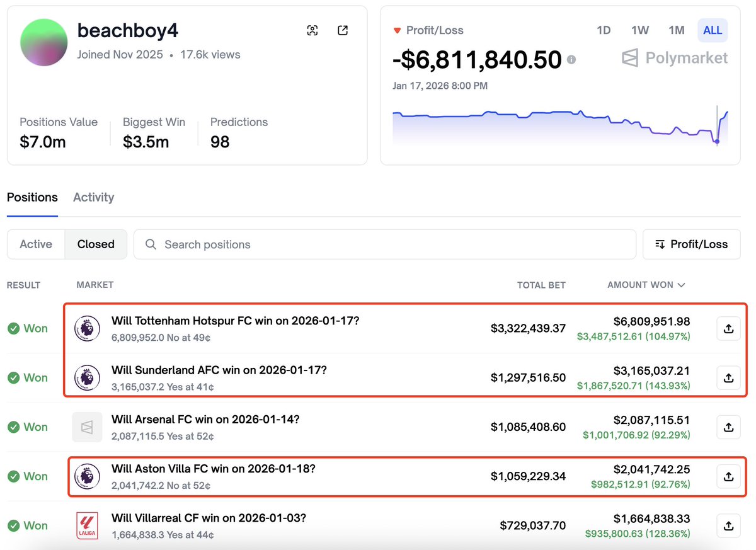This screenshot has height=550, width=756.
Task: Switch to Active positions toggle
Action: (36, 244)
